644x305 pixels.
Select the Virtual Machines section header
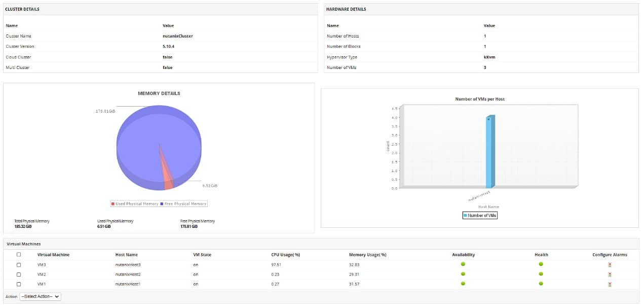24,244
